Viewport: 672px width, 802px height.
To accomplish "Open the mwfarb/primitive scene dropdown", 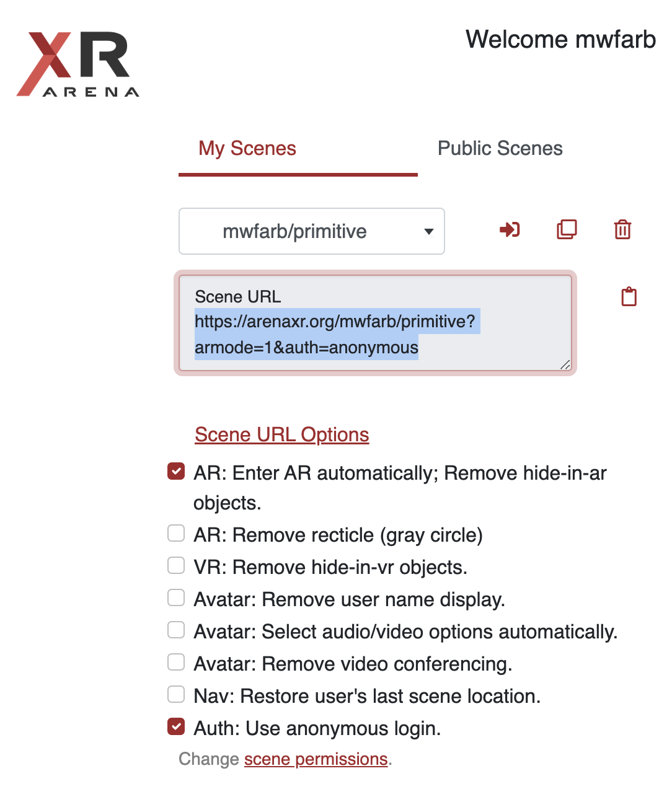I will click(312, 231).
